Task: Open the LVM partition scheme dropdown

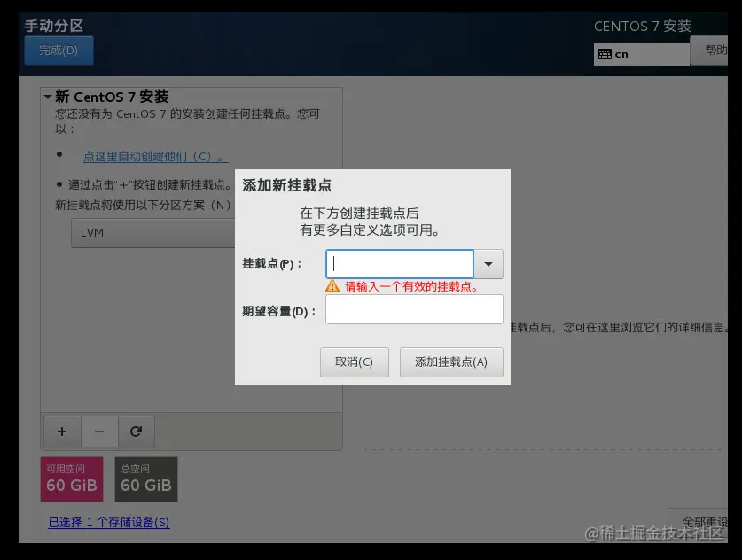Action: (x=153, y=233)
